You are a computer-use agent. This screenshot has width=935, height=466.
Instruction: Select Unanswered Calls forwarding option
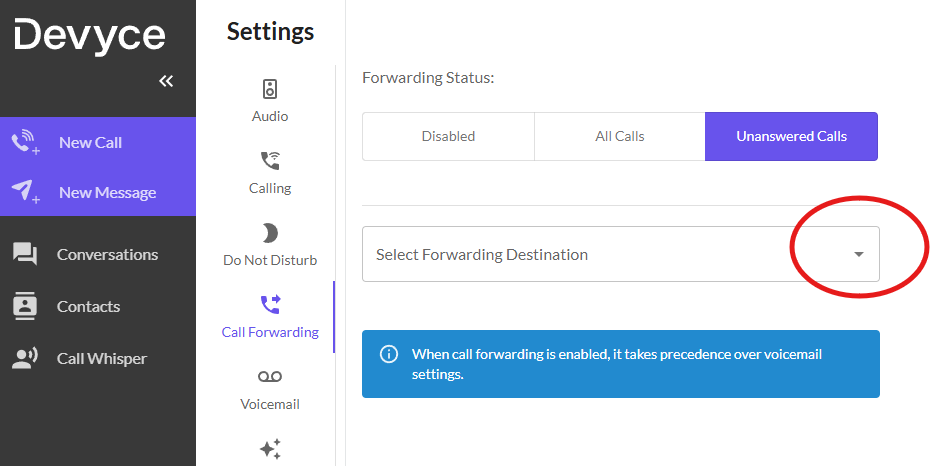pos(791,137)
